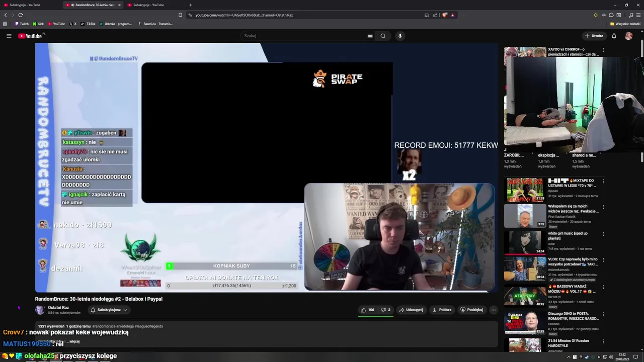Click the #leagueoflegends hashtag
The height and width of the screenshot is (362, 644).
tap(148, 326)
